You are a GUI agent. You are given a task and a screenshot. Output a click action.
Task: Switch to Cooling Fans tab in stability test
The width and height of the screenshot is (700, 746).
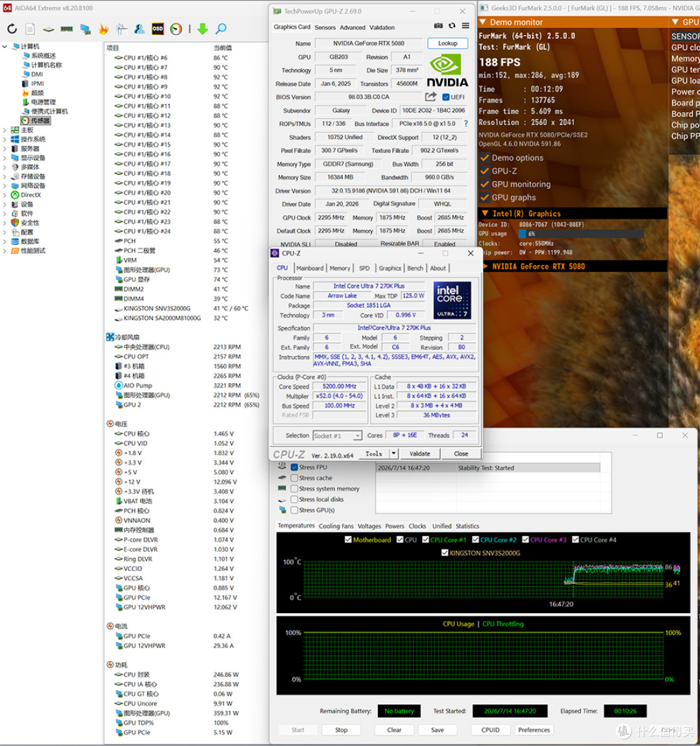point(336,526)
